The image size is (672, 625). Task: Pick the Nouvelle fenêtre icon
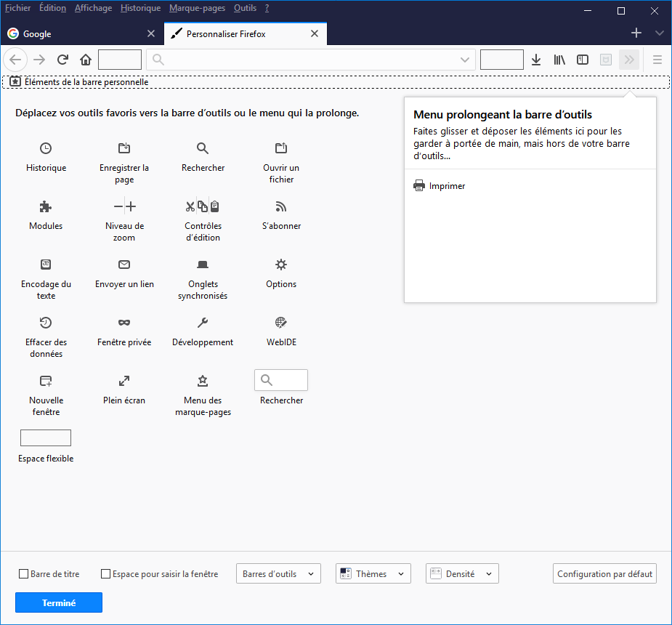[x=46, y=381]
